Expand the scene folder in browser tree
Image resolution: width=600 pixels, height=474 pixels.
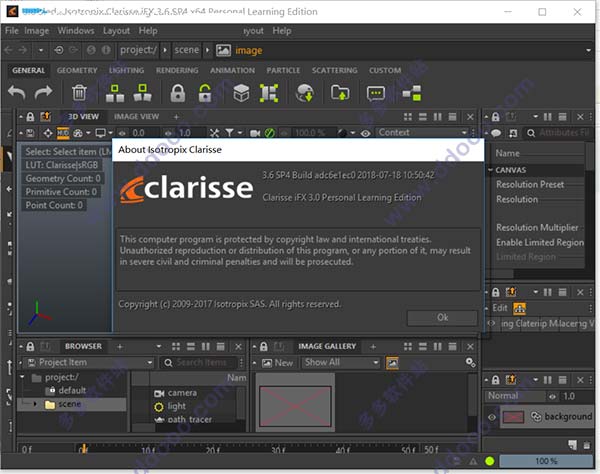(x=36, y=405)
